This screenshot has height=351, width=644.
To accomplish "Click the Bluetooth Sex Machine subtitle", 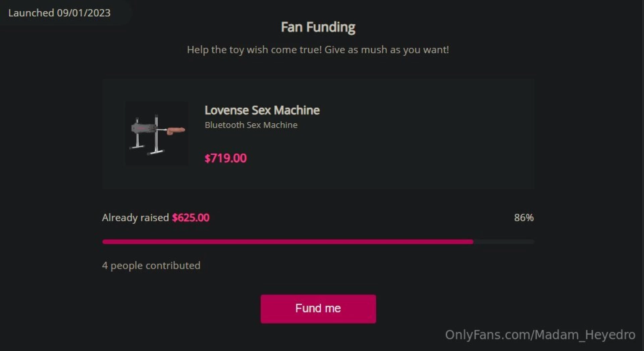I will [251, 125].
